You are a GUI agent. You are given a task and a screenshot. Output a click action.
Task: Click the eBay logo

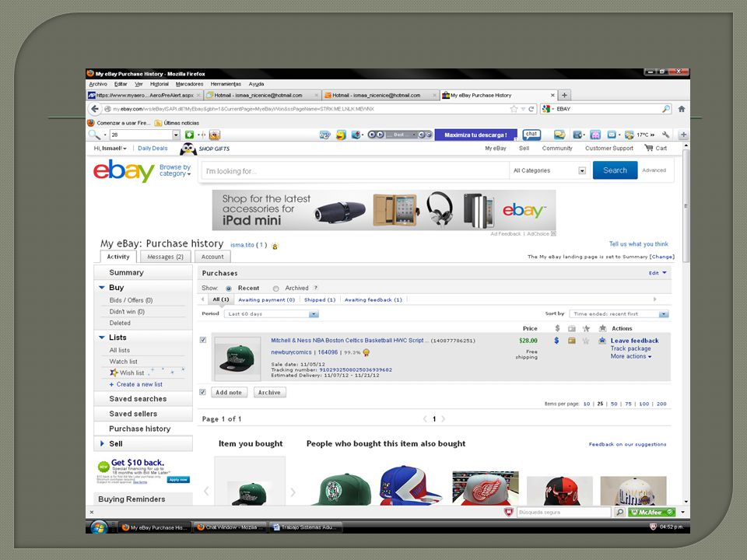point(124,171)
